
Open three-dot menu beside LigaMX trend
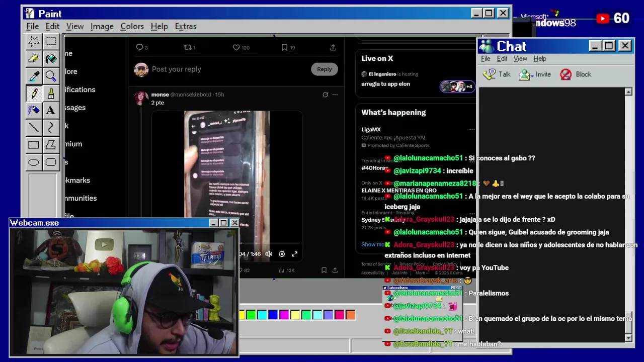click(x=471, y=130)
